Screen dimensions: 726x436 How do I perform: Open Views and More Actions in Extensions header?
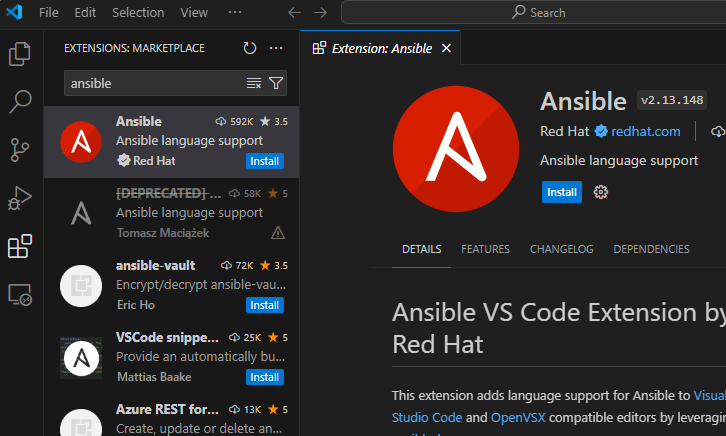click(276, 48)
